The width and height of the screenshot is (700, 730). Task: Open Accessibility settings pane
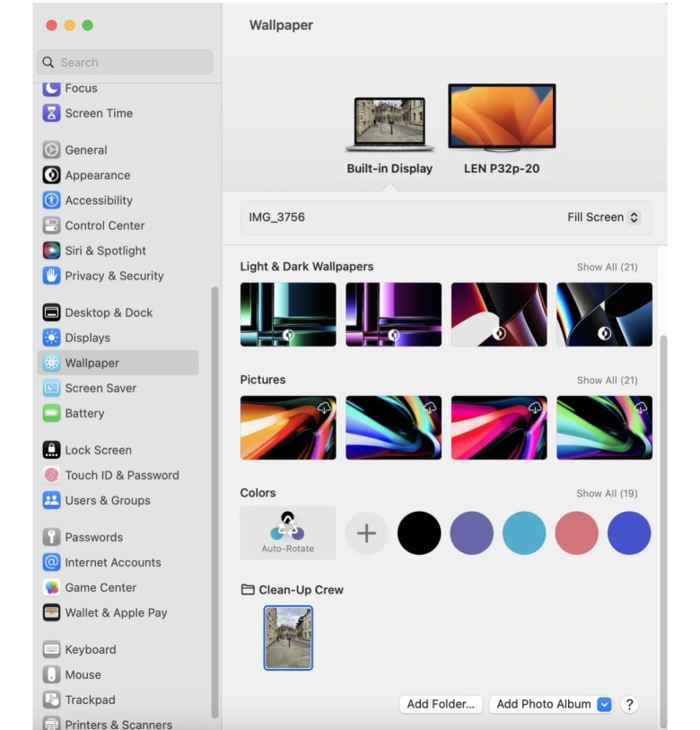[98, 200]
